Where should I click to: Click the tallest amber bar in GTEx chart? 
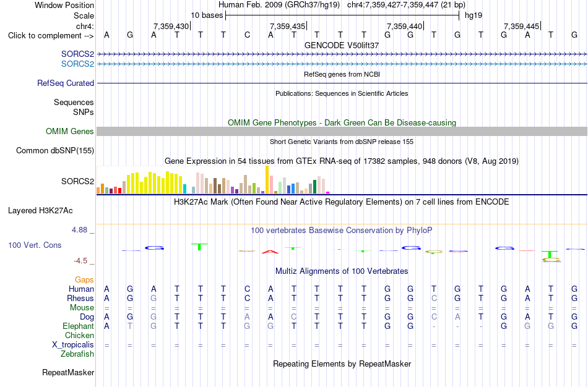tap(267, 179)
